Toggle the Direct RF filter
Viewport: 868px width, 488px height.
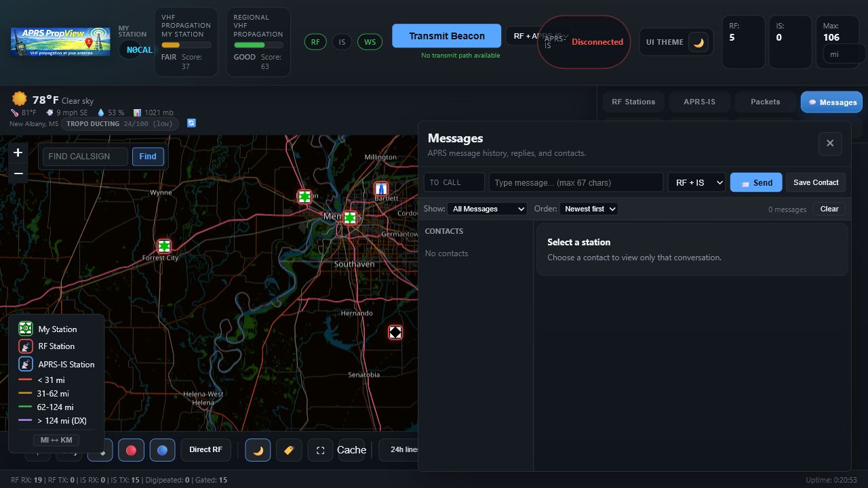tap(205, 450)
